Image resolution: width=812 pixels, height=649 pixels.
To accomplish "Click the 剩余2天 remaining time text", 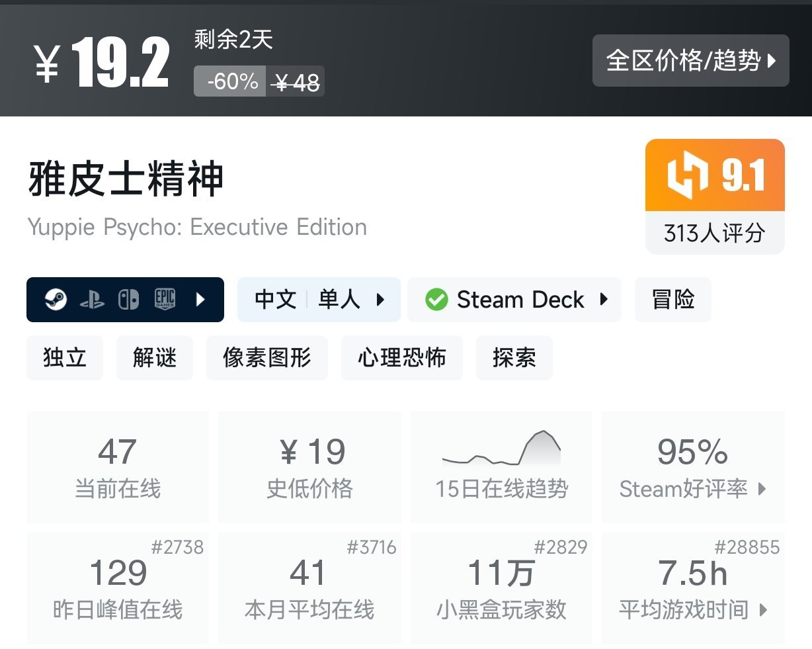I will pos(233,40).
